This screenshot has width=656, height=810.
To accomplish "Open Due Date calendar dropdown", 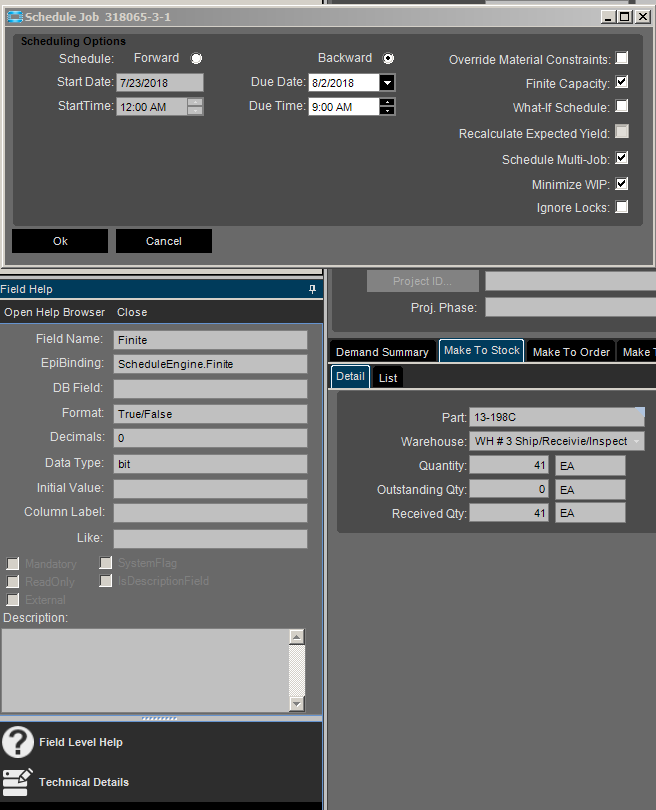I will (x=387, y=83).
